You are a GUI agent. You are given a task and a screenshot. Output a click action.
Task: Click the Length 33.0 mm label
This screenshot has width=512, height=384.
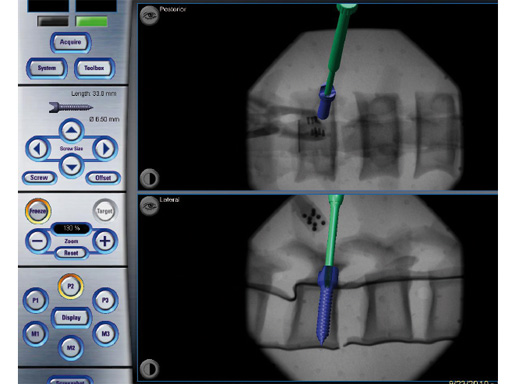(x=94, y=94)
